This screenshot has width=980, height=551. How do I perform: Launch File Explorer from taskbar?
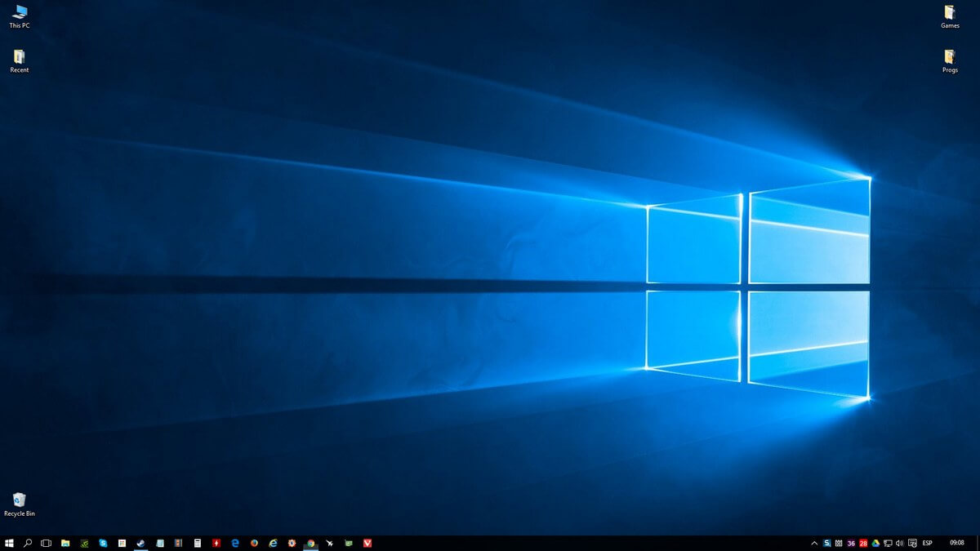pyautogui.click(x=65, y=543)
